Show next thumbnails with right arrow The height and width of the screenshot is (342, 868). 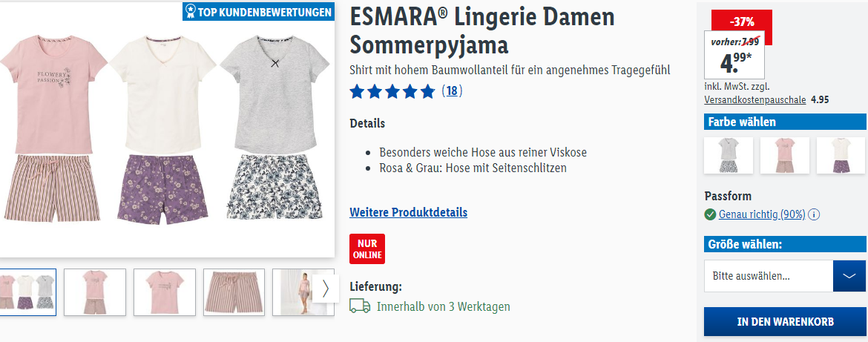pos(326,289)
